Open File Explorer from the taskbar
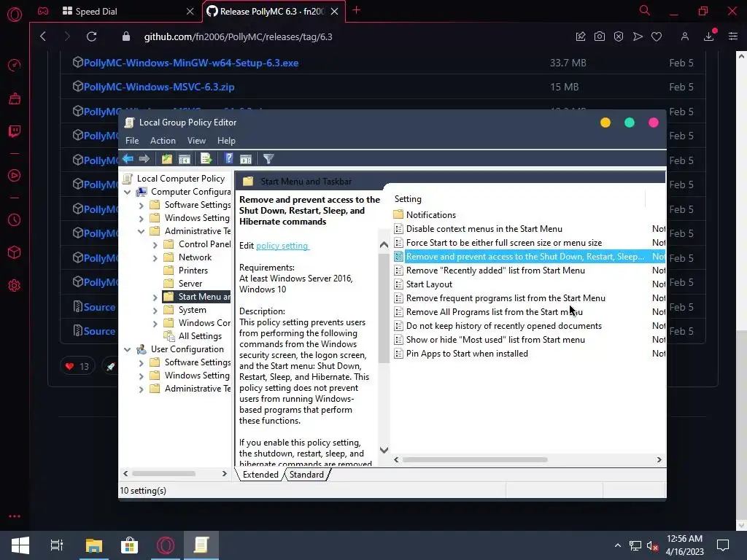The height and width of the screenshot is (560, 747). click(x=94, y=545)
